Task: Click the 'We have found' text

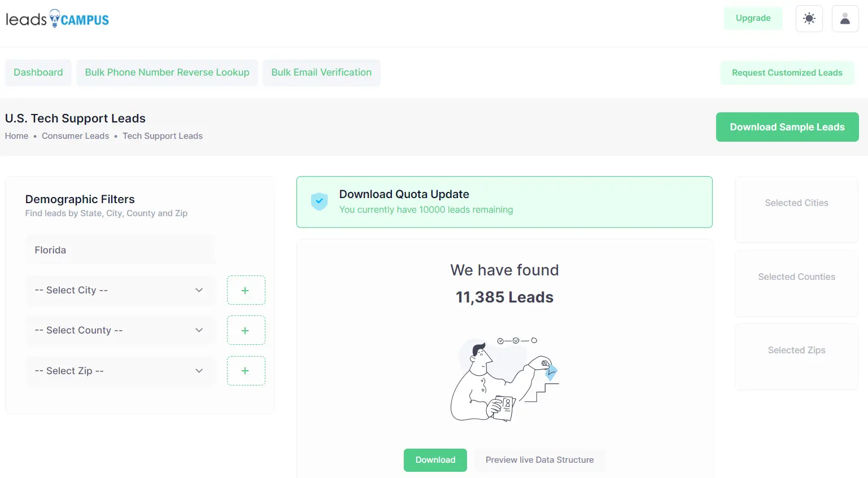Action: (x=504, y=270)
